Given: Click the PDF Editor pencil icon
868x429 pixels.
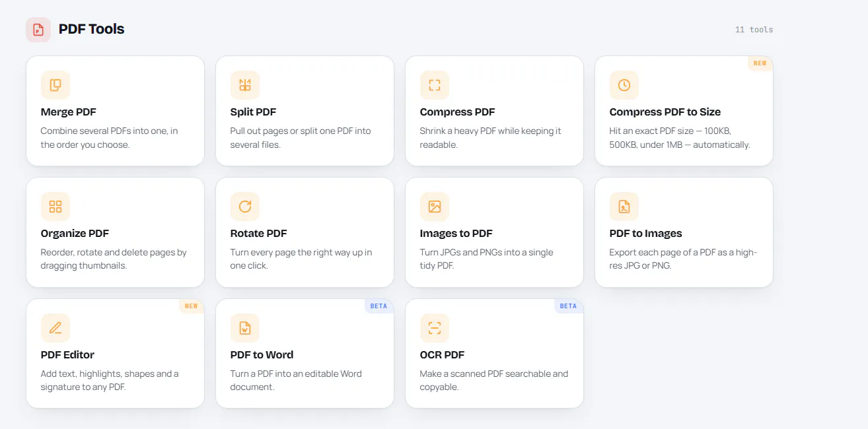Looking at the screenshot, I should coord(55,328).
